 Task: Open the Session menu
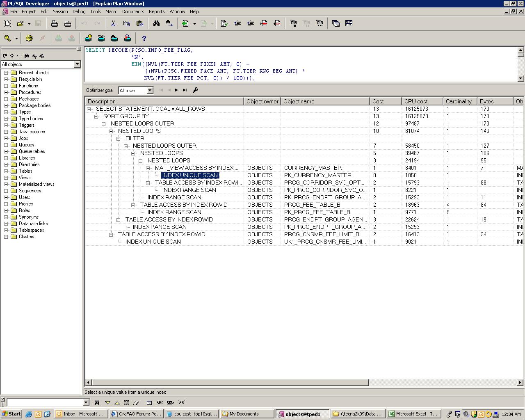pyautogui.click(x=60, y=11)
